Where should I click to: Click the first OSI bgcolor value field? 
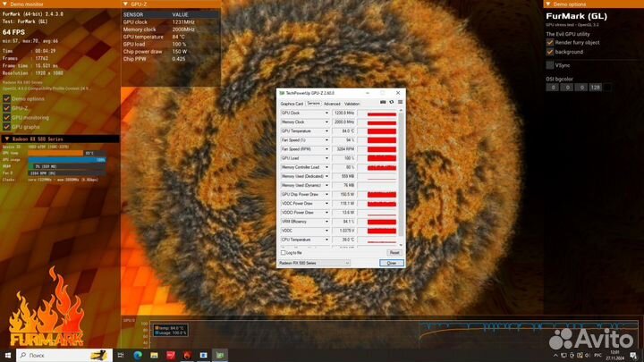(553, 88)
